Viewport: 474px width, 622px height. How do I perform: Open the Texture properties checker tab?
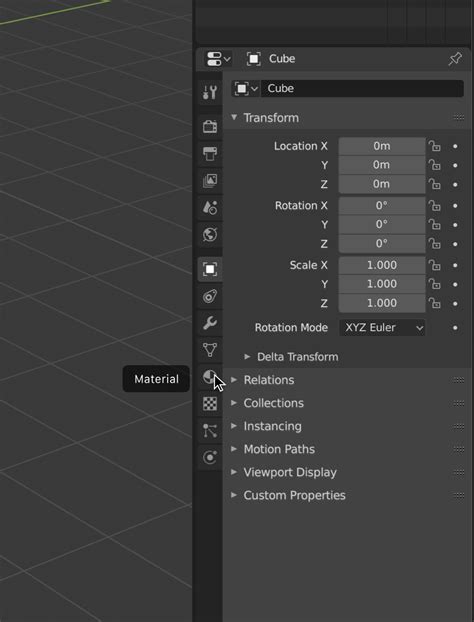point(210,404)
